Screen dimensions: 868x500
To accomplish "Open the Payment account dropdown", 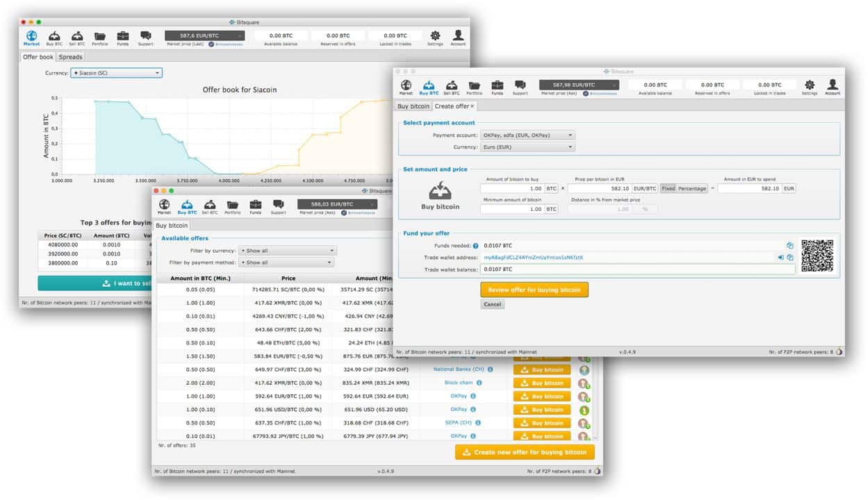I will 528,135.
